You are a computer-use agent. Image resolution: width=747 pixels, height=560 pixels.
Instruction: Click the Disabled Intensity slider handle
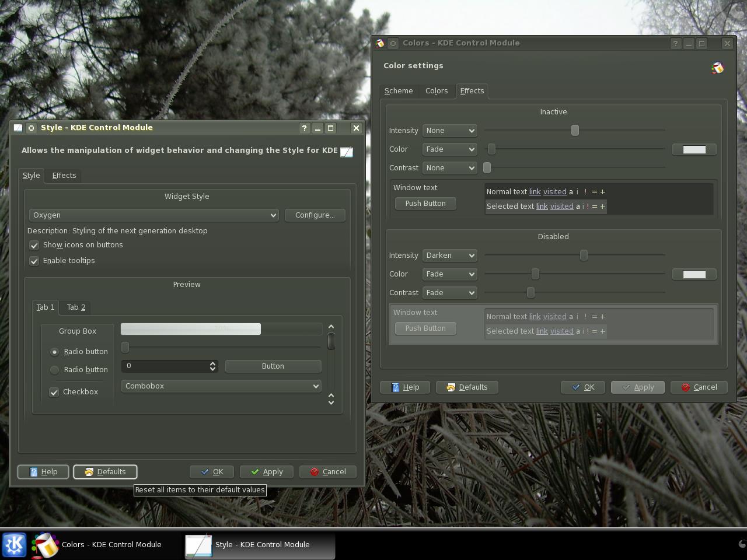tap(584, 256)
